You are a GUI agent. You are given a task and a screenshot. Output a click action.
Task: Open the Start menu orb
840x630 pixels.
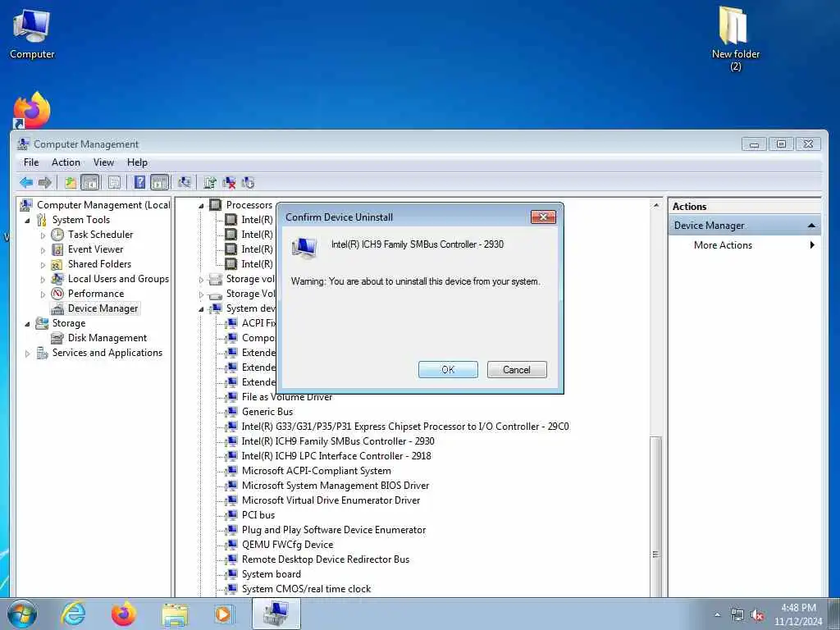pos(22,614)
